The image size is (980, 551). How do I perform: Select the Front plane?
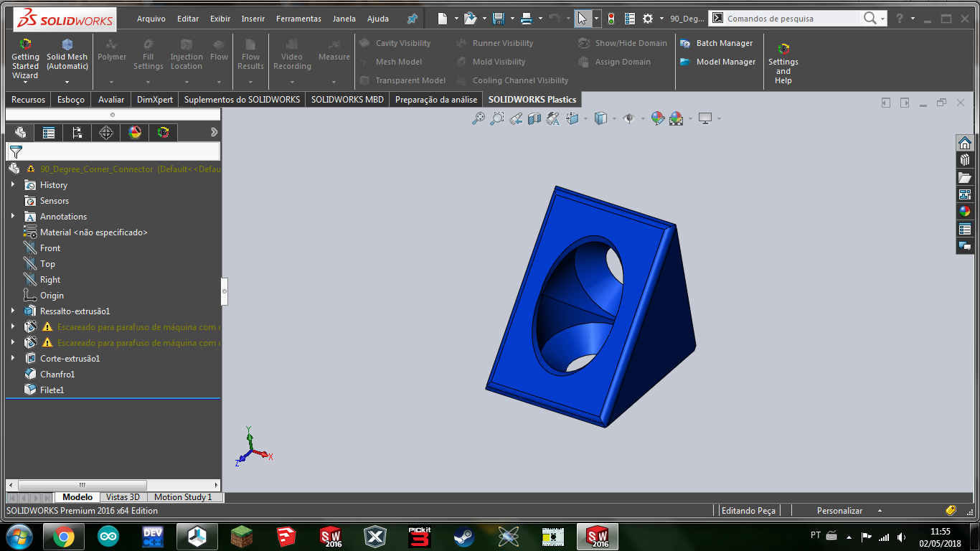(50, 248)
